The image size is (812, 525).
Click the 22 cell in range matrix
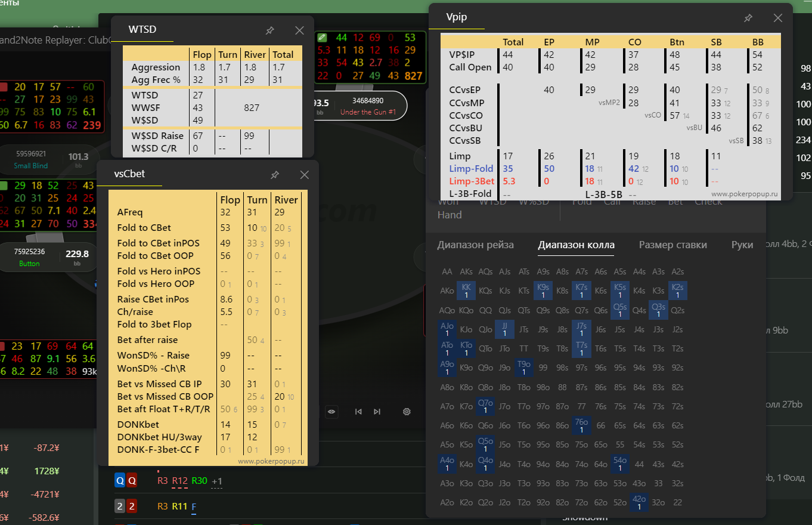tap(677, 502)
